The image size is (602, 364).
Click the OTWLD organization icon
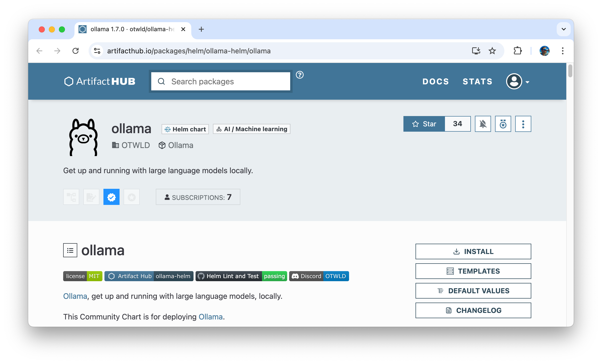[x=115, y=145]
